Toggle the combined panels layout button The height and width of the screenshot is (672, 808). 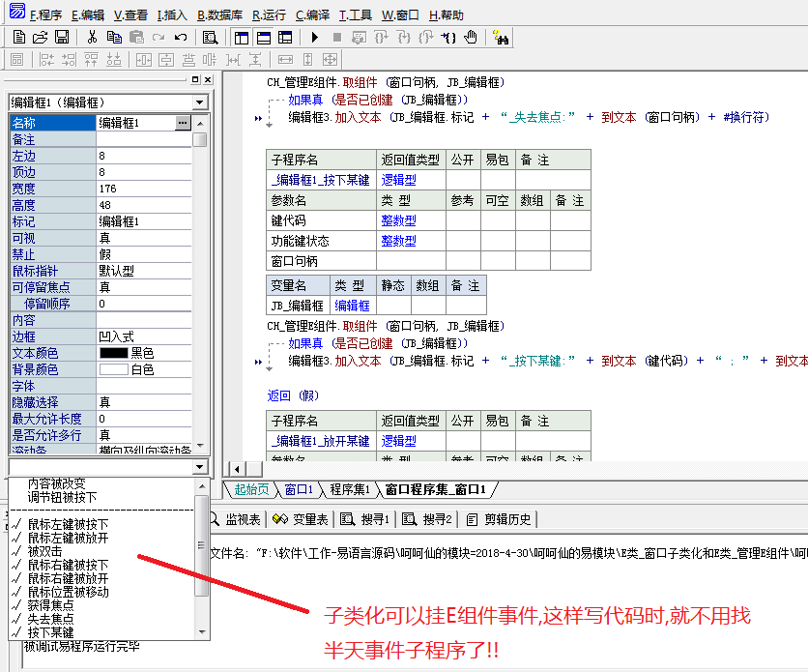[x=285, y=37]
